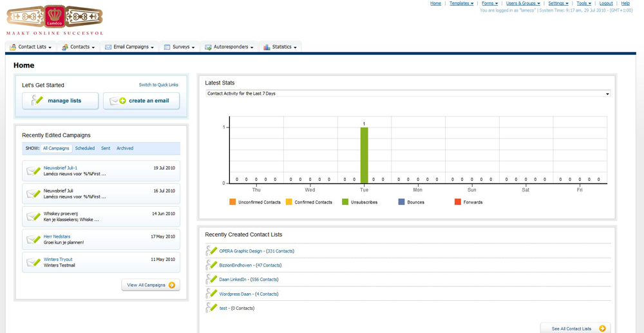Open the Templates menu in top bar
This screenshot has width=644, height=333.
[x=461, y=3]
